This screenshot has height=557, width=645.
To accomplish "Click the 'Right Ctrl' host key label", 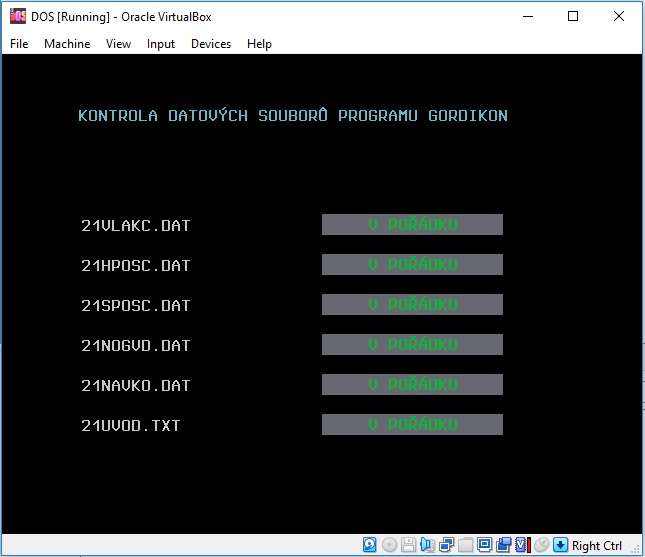I will [597, 546].
